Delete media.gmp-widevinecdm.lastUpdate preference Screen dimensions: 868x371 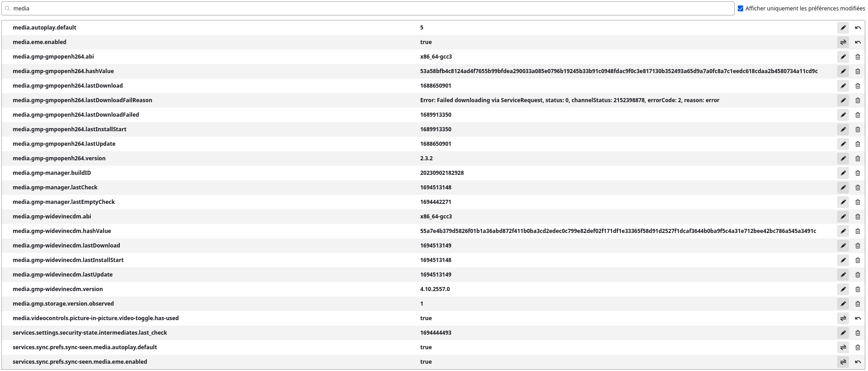[x=858, y=275]
